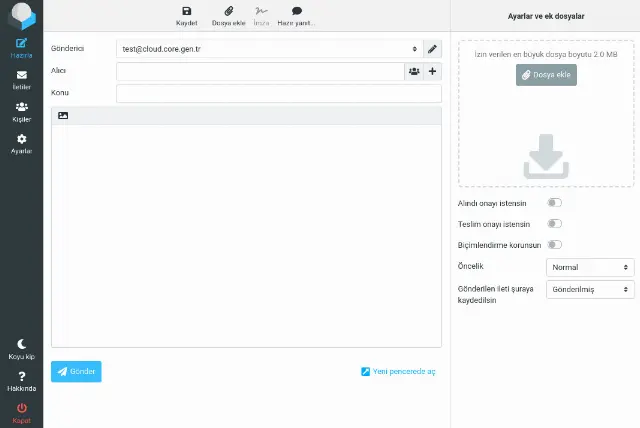This screenshot has width=640, height=428.
Task: Save draft with Kaydet
Action: [187, 16]
